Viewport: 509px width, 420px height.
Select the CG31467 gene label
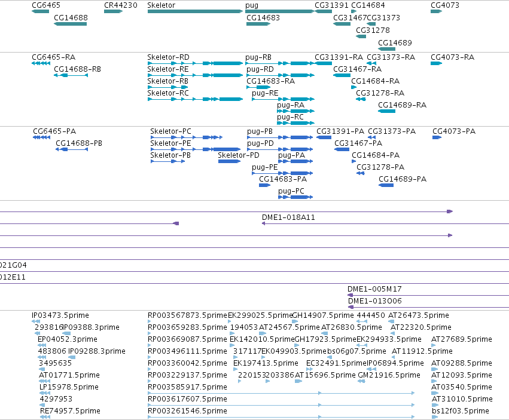[350, 17]
